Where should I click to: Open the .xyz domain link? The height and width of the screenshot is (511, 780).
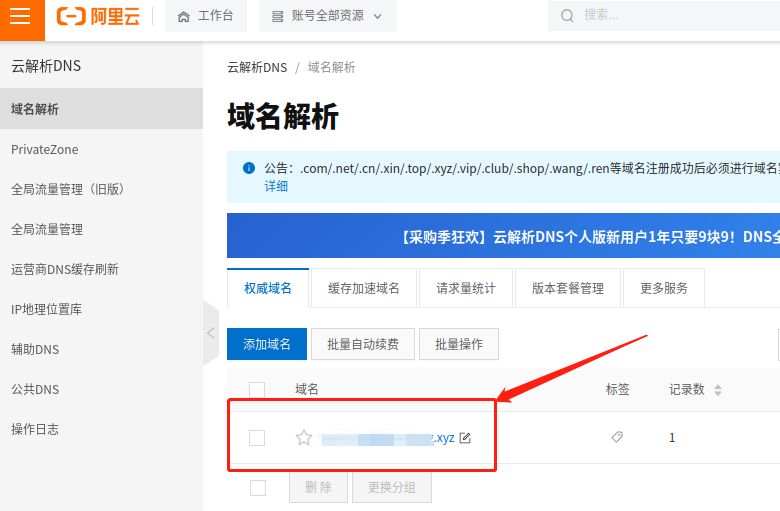point(388,438)
